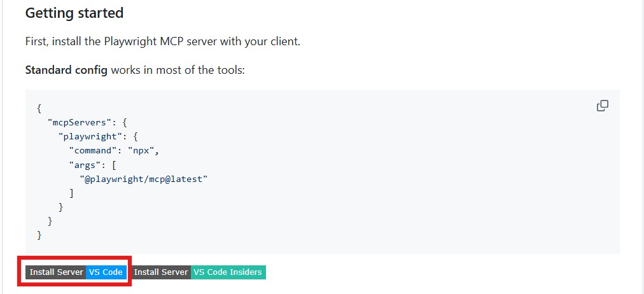This screenshot has width=644, height=294.
Task: Click the Install Server VS Code Insiders badge
Action: (198, 272)
